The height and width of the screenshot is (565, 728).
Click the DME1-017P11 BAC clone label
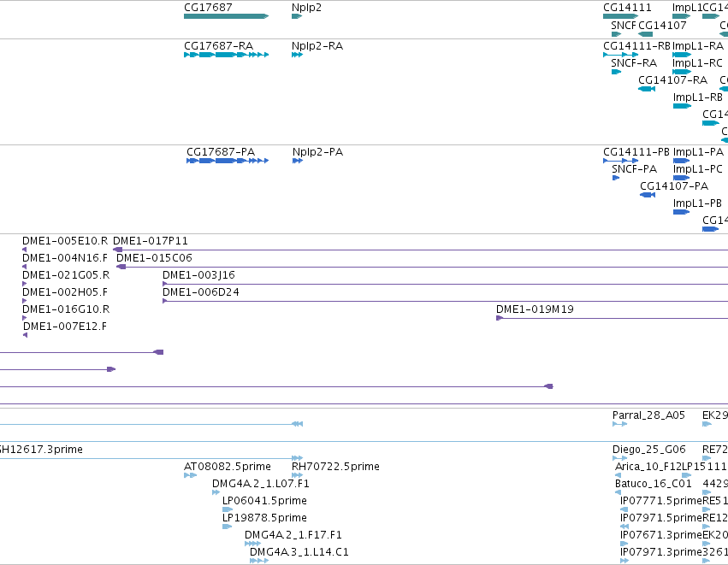pyautogui.click(x=151, y=241)
